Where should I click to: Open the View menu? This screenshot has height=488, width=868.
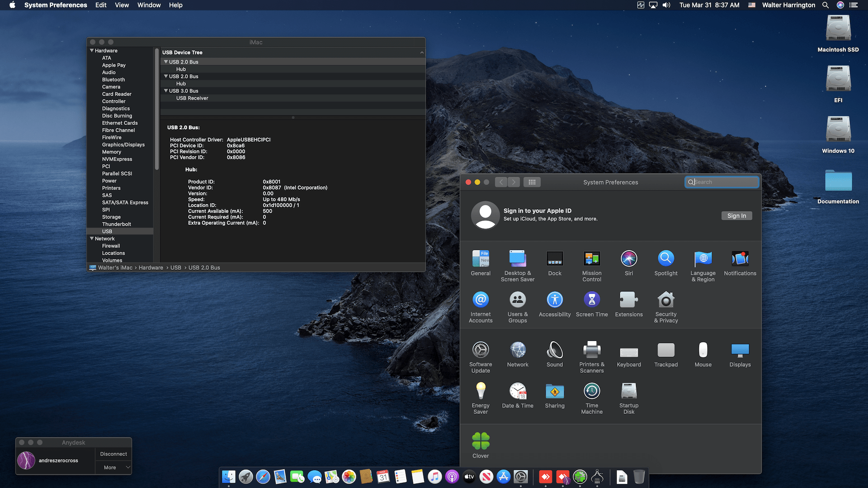(122, 5)
